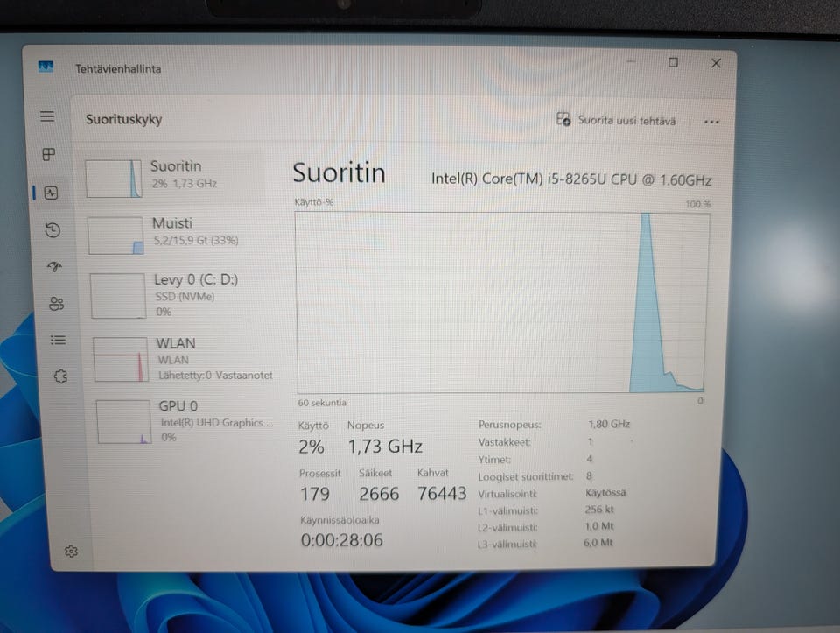
Task: Click Suorita uusi tehtävä button
Action: pyautogui.click(x=616, y=120)
